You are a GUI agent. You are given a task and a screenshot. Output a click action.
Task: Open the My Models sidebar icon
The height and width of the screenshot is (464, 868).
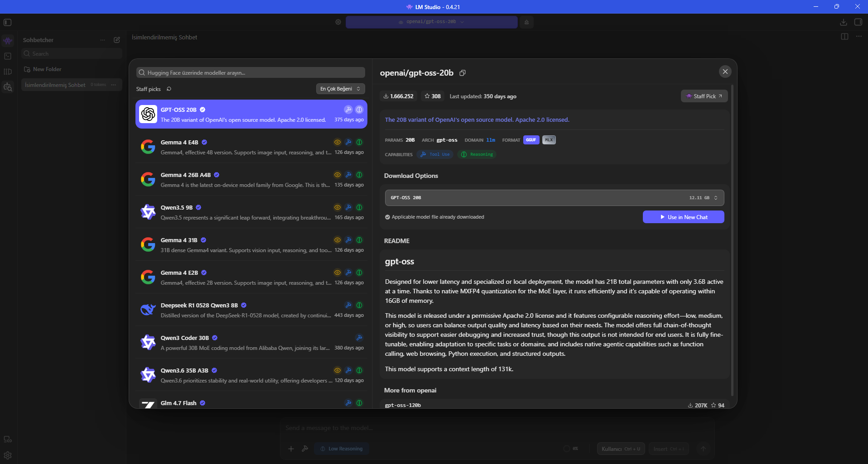click(x=8, y=72)
